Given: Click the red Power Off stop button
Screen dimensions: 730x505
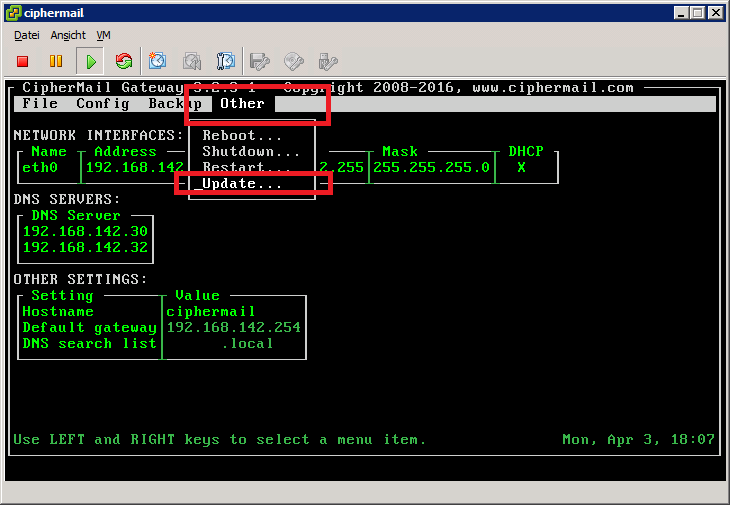Looking at the screenshot, I should (22, 62).
